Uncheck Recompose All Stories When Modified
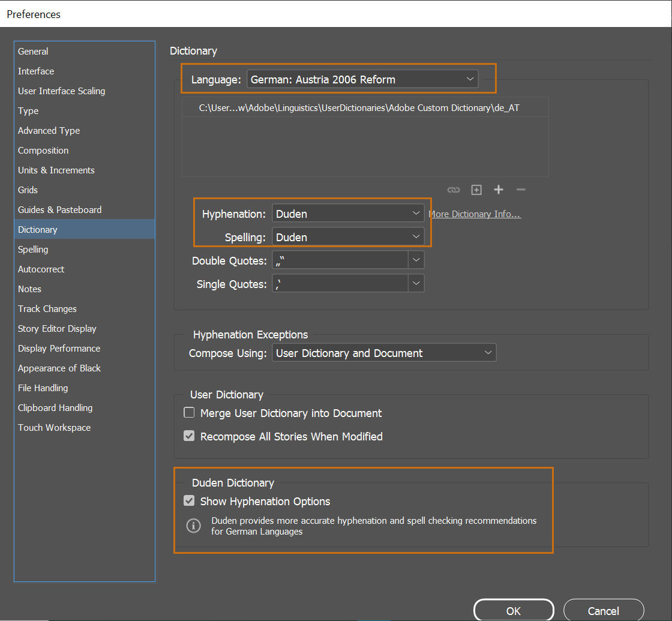The width and height of the screenshot is (672, 621). point(190,436)
